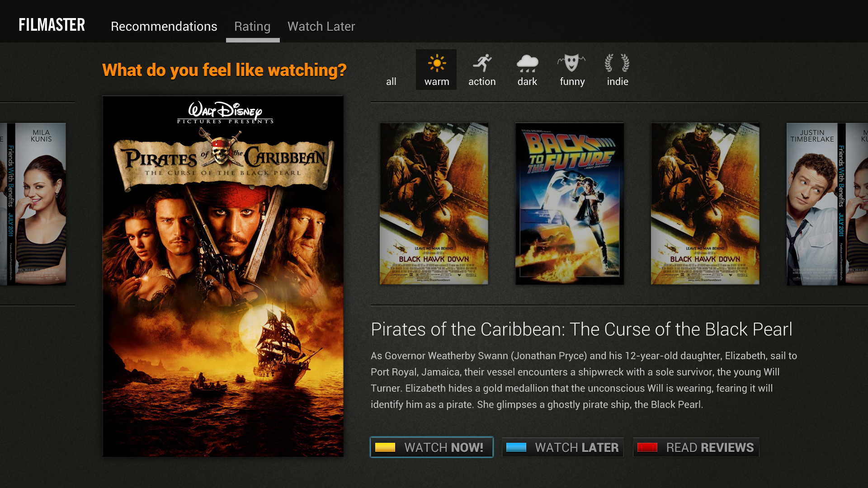Screen dimensions: 868x488
Task: Click the 'What do you feel like watching?' heading
Action: tap(224, 70)
